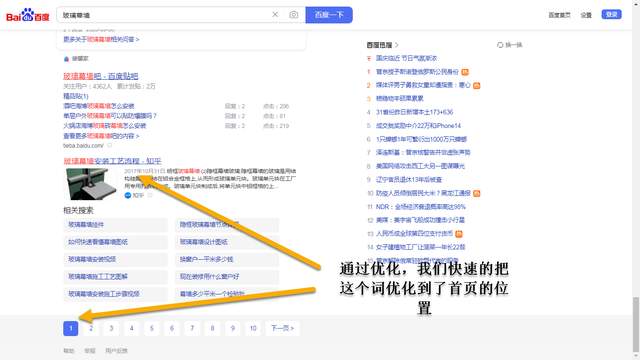This screenshot has width=640, height=360.
Task: Select related search 玻璃幕墙设计图纸
Action: tap(227, 242)
